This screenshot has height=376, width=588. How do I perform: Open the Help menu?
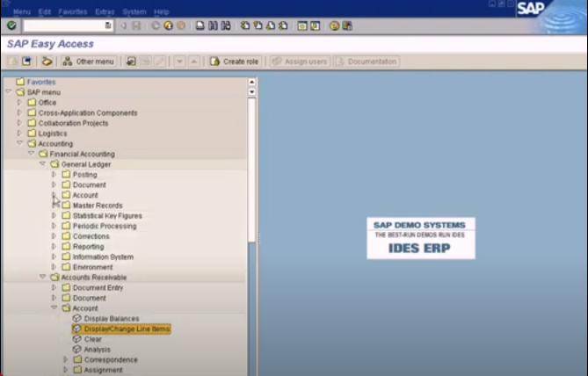[x=161, y=12]
